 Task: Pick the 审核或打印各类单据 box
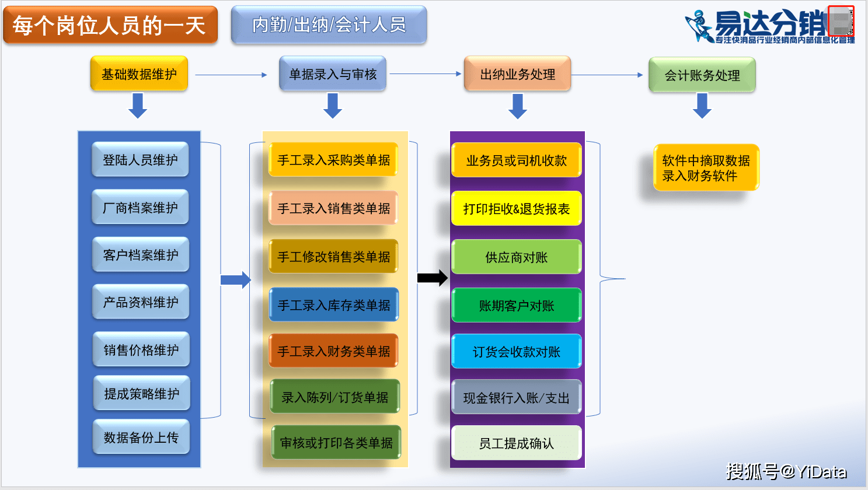[x=336, y=443]
